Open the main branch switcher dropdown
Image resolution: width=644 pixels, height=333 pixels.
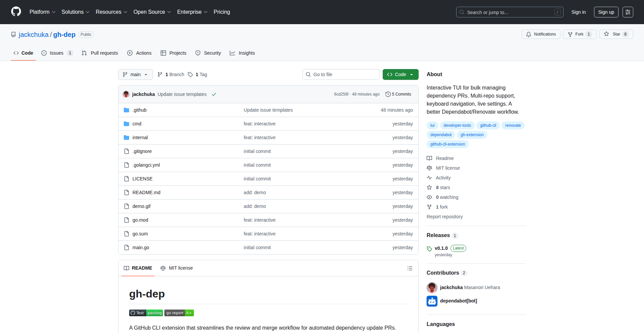click(x=136, y=74)
